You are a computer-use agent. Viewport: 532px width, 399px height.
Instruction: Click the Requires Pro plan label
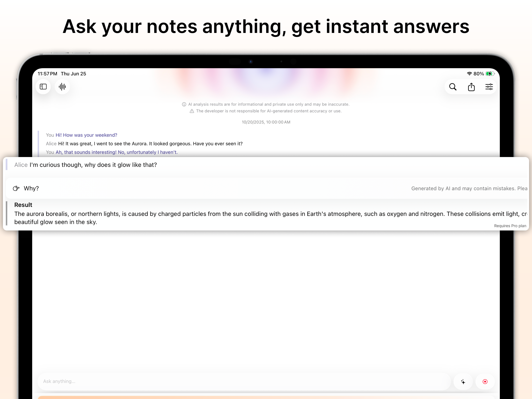(x=510, y=226)
